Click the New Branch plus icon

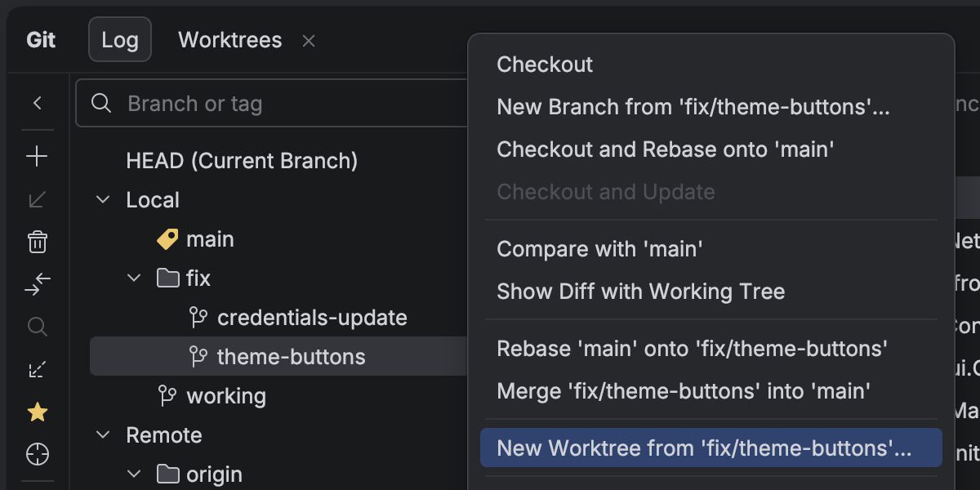(x=38, y=157)
